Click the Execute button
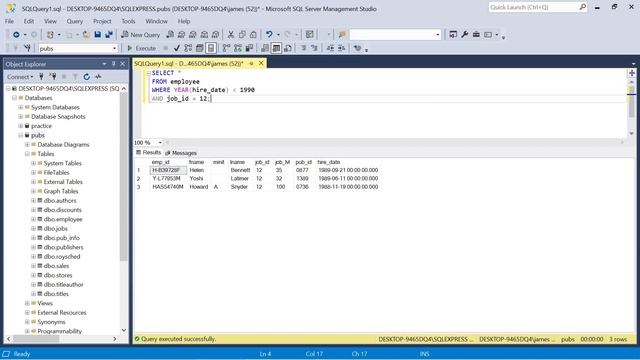640x360 pixels. [x=141, y=48]
